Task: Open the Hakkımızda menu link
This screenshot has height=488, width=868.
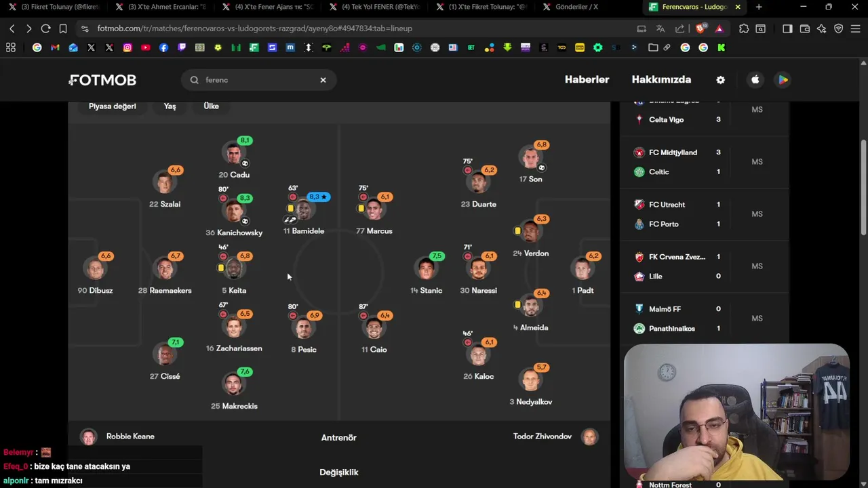Action: click(x=661, y=80)
